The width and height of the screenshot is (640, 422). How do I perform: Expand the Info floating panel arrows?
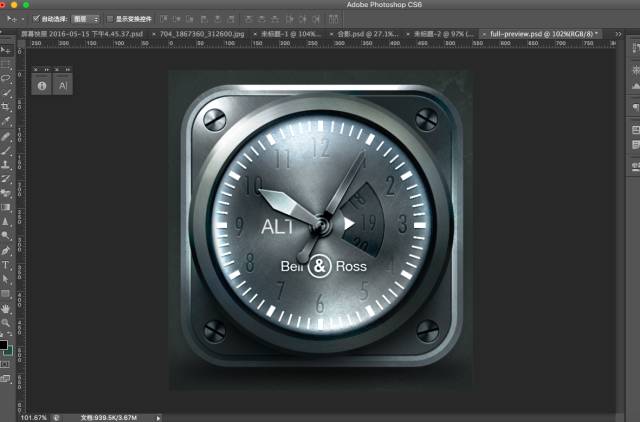point(47,70)
